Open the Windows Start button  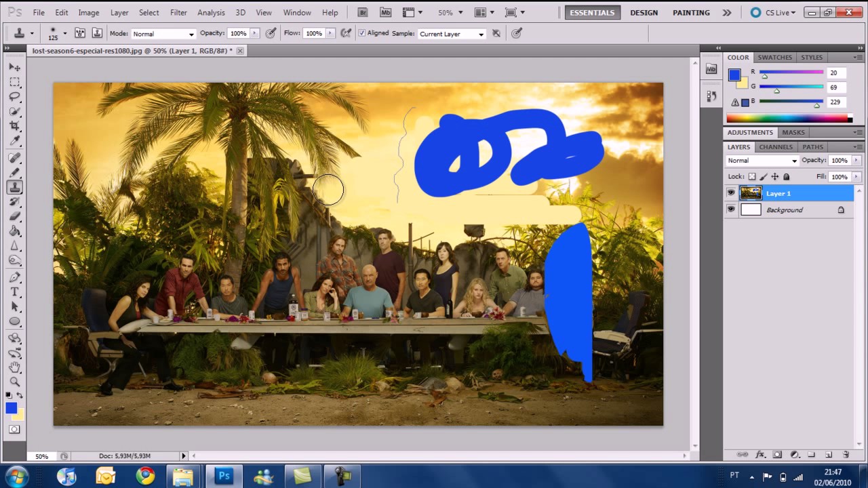[16, 476]
